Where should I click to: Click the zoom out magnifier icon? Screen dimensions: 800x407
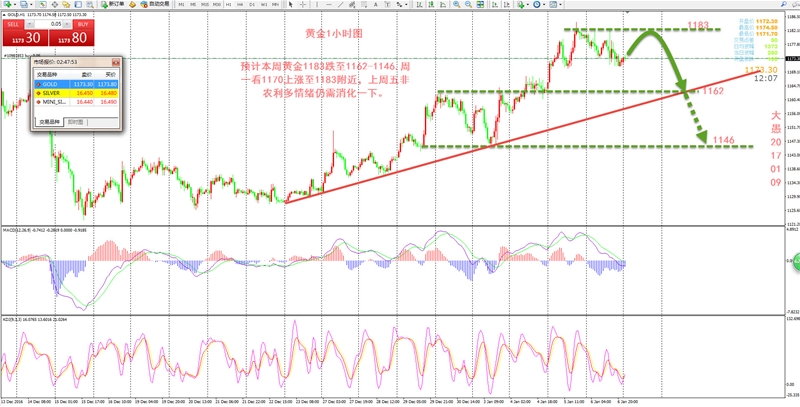pos(468,4)
